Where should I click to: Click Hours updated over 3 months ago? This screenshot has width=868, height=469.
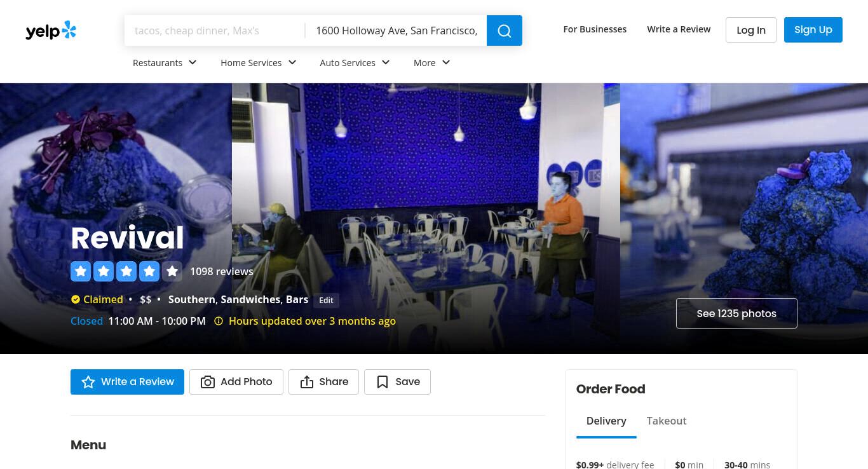coord(312,321)
